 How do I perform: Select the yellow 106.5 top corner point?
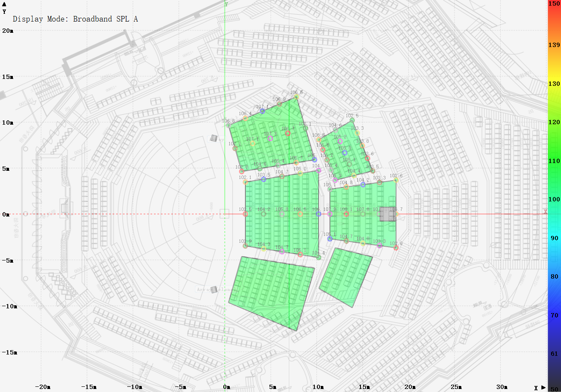pos(297,97)
